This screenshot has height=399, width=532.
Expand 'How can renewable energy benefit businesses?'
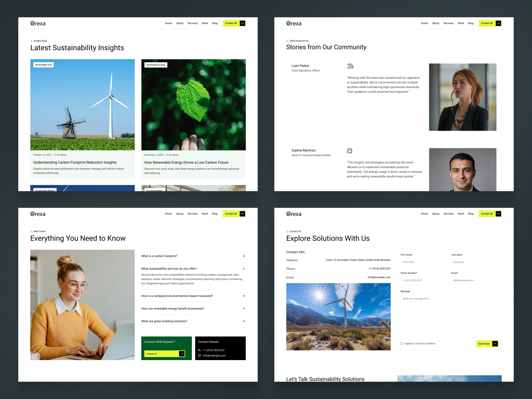click(x=194, y=309)
